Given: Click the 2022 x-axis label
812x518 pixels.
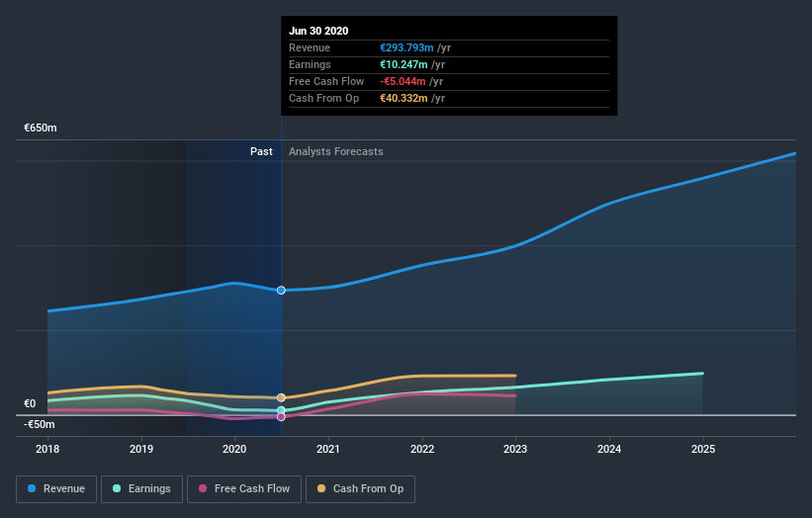Looking at the screenshot, I should (422, 449).
